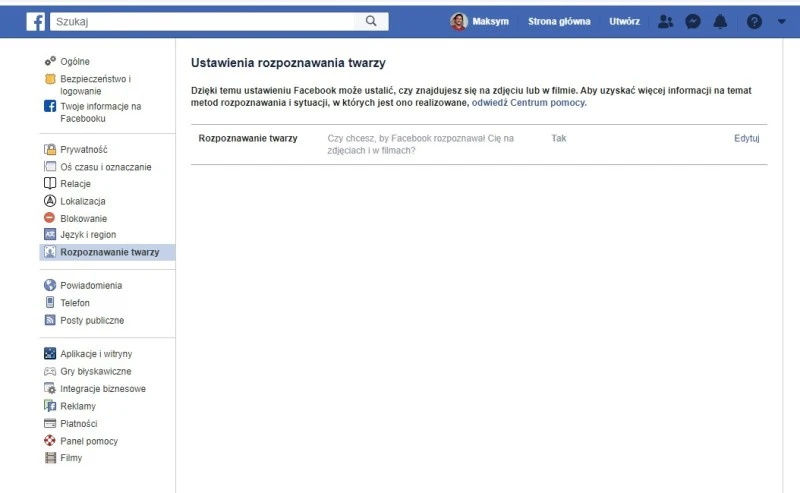Open the help question mark icon
The width and height of the screenshot is (800, 493).
754,21
